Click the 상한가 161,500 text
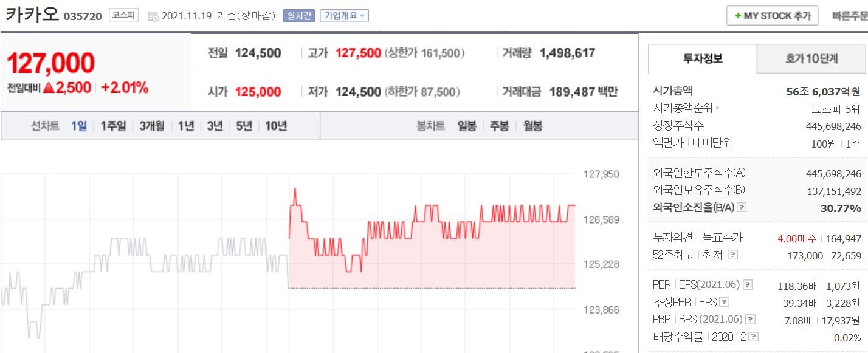This screenshot has height=353, width=868. tap(424, 53)
